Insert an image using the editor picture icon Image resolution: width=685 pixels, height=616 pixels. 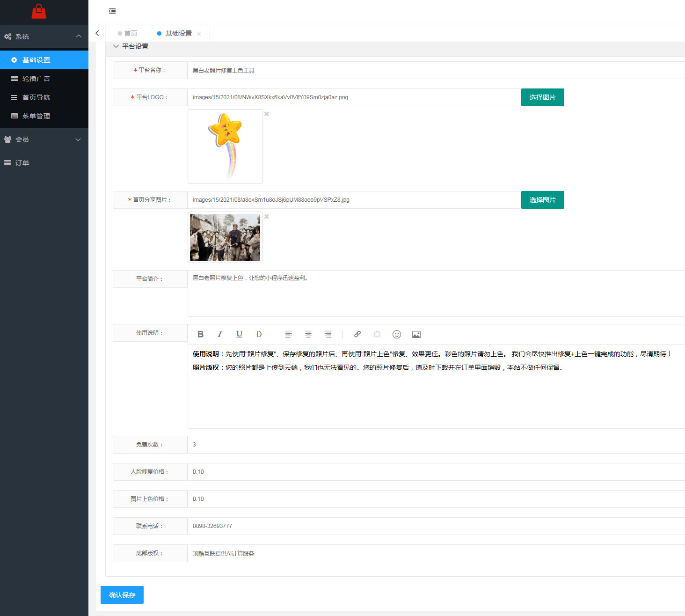point(416,334)
